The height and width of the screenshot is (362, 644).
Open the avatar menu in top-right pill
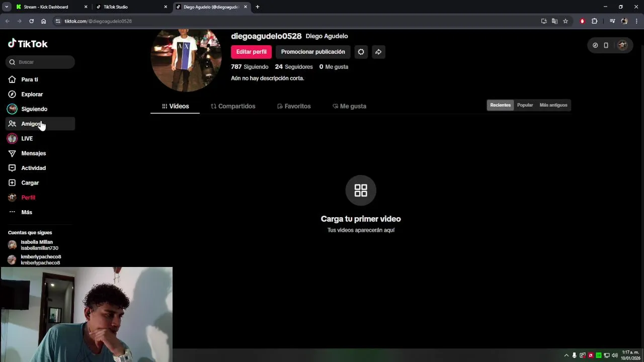tap(622, 45)
